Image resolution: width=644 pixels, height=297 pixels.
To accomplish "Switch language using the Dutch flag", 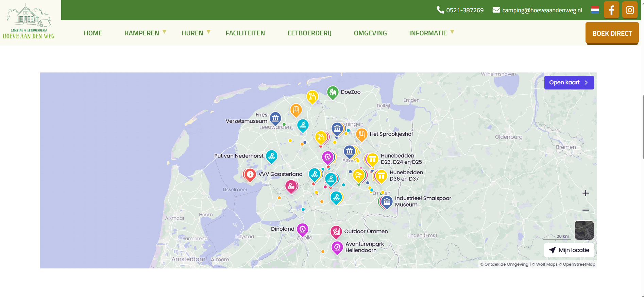I will tap(595, 10).
